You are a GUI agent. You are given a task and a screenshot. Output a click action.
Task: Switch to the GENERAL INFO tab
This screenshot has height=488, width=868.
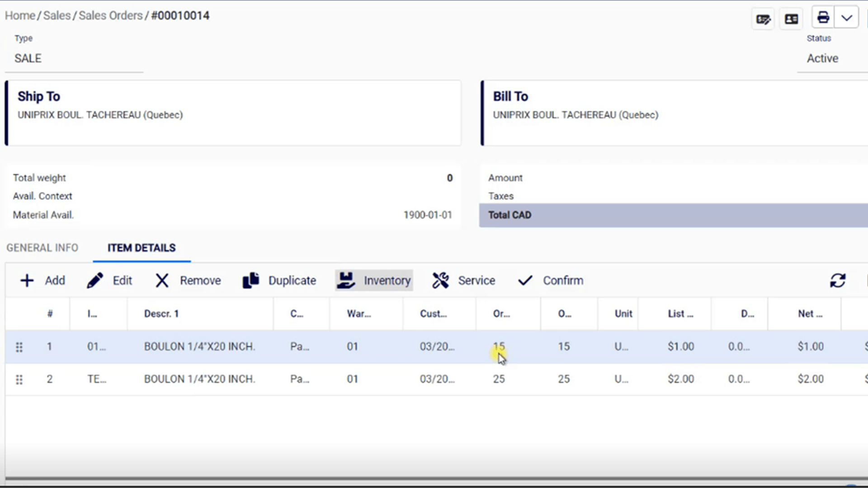point(42,247)
